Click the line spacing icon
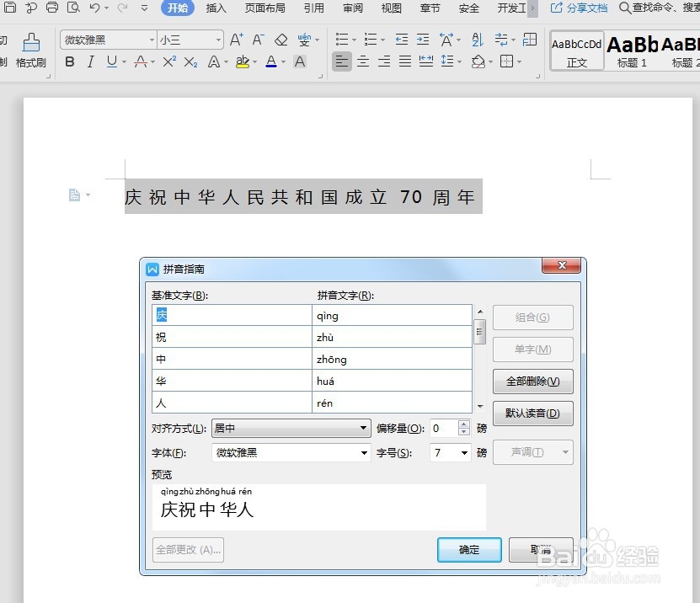 point(447,61)
